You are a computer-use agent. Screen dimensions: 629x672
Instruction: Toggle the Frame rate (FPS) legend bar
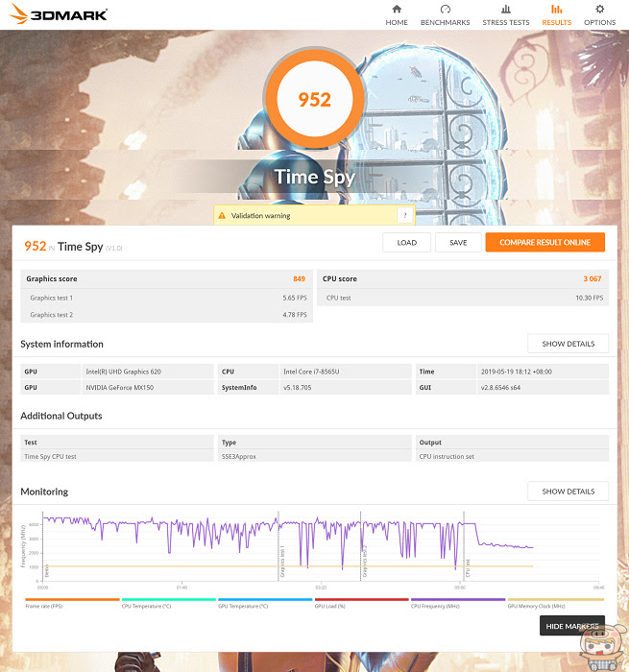(72, 600)
